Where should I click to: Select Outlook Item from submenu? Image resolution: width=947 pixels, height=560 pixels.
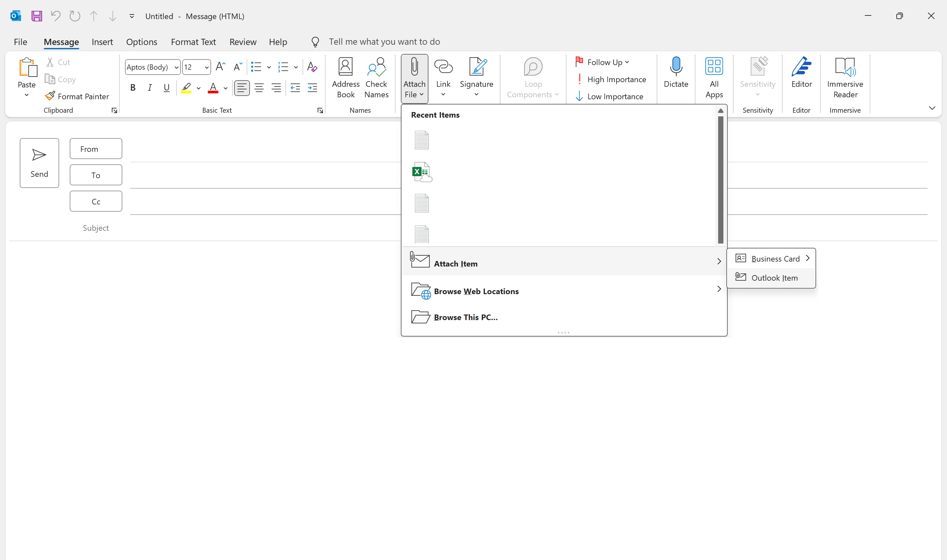771,278
